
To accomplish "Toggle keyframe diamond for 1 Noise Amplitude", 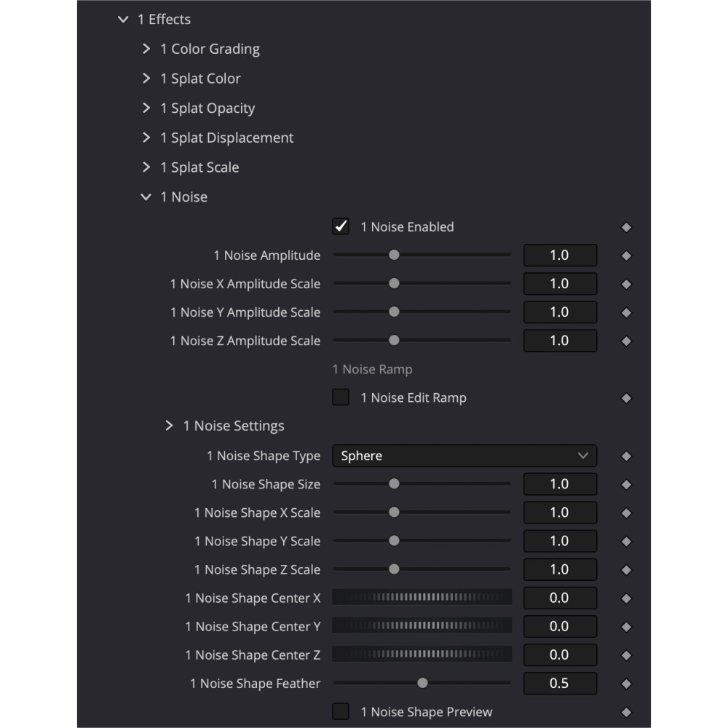I will coord(626,256).
